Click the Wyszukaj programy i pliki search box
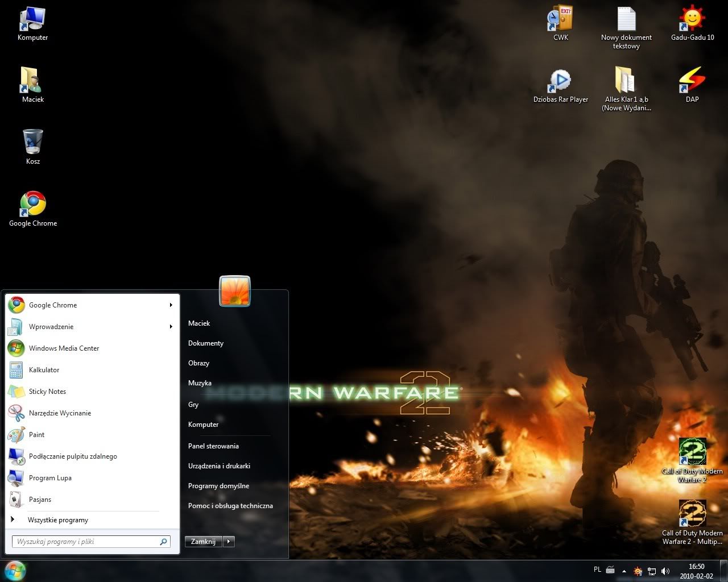 pos(91,542)
